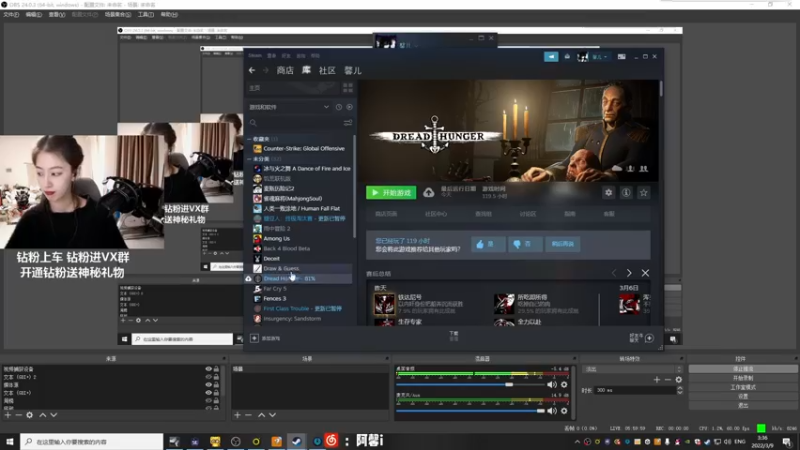The image size is (800, 450).
Task: Open advanced filter sliders icon in library search
Action: click(348, 122)
